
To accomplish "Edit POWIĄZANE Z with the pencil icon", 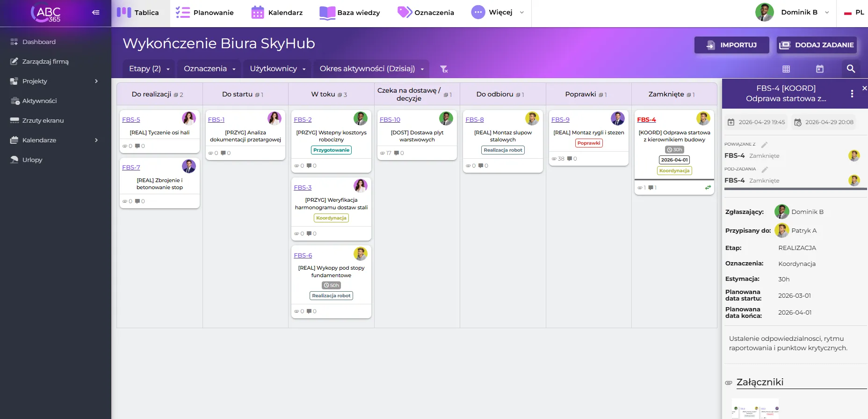I will coord(765,145).
